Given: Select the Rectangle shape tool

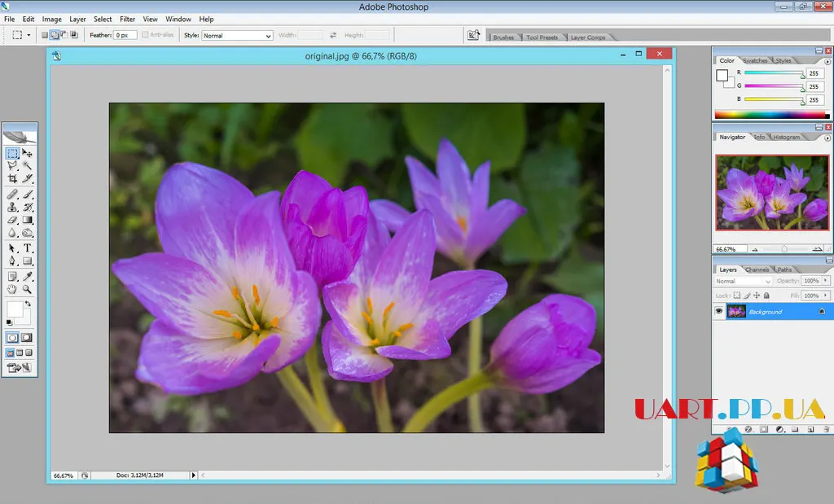Looking at the screenshot, I should [x=27, y=261].
